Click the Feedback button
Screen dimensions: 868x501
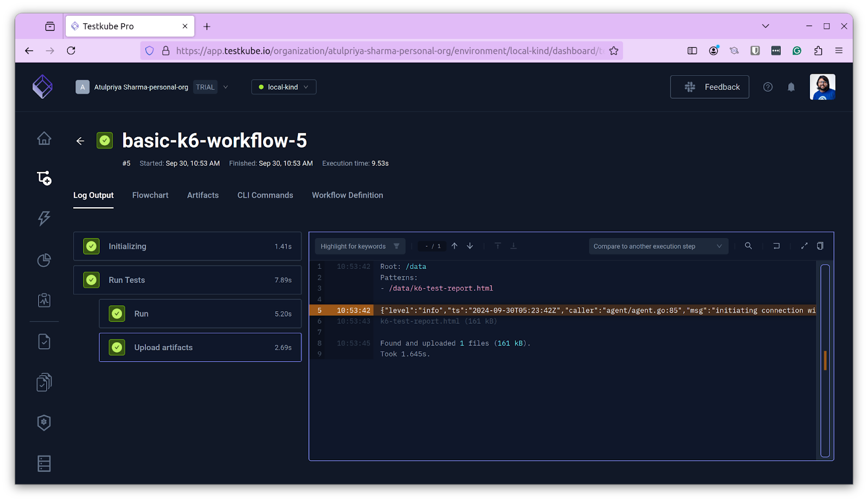coord(710,87)
